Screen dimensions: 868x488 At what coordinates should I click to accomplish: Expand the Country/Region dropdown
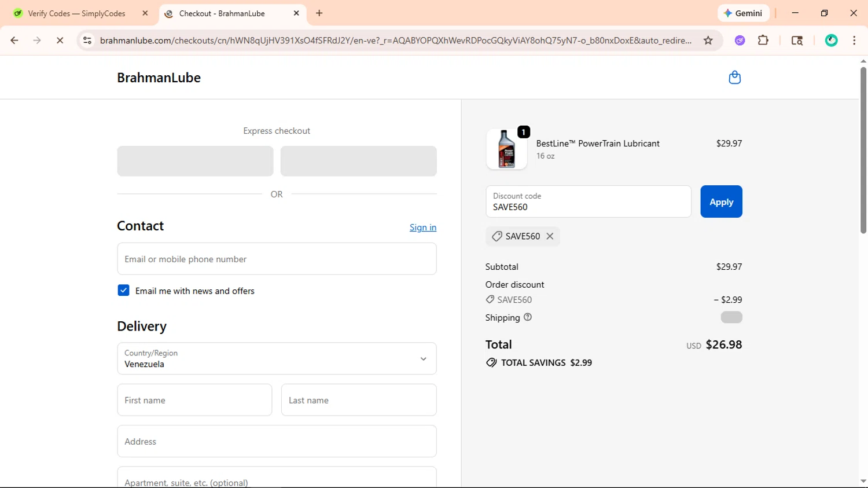click(x=277, y=358)
